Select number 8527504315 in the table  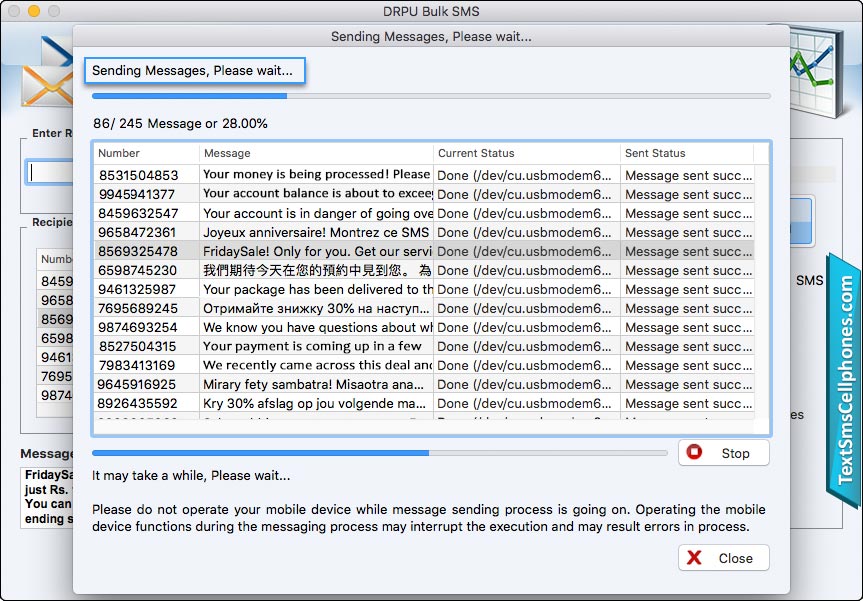point(137,346)
